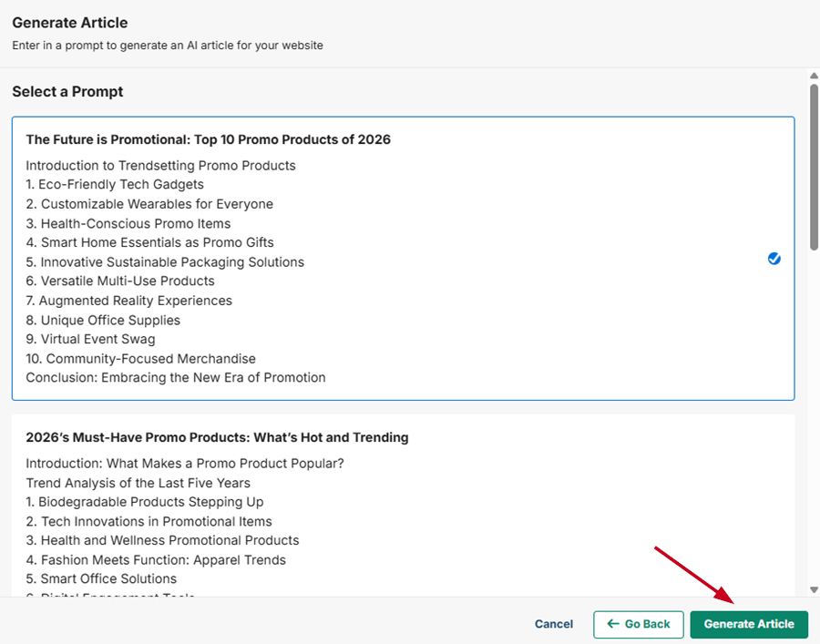This screenshot has width=820, height=644.
Task: Click "10. Community-Focused Merchandise" outline item
Action: pyautogui.click(x=140, y=358)
